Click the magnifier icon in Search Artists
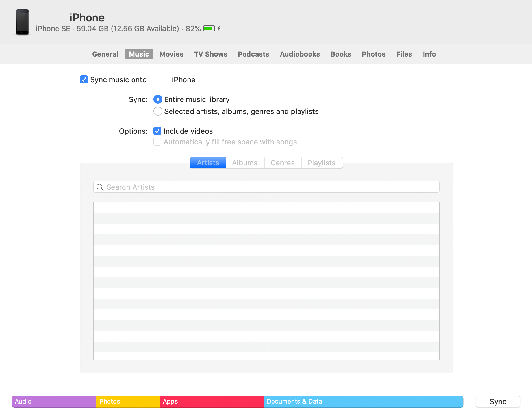The image size is (532, 418). click(x=100, y=187)
